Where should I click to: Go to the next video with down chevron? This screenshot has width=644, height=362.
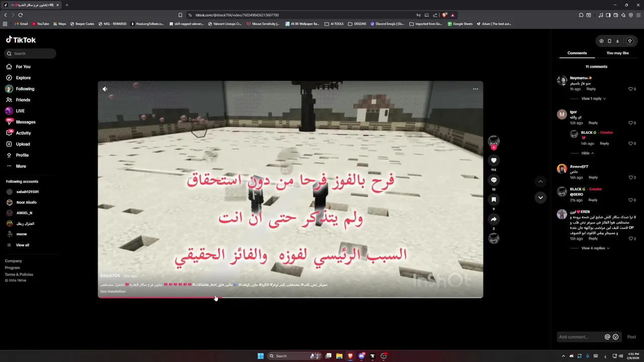pyautogui.click(x=540, y=198)
